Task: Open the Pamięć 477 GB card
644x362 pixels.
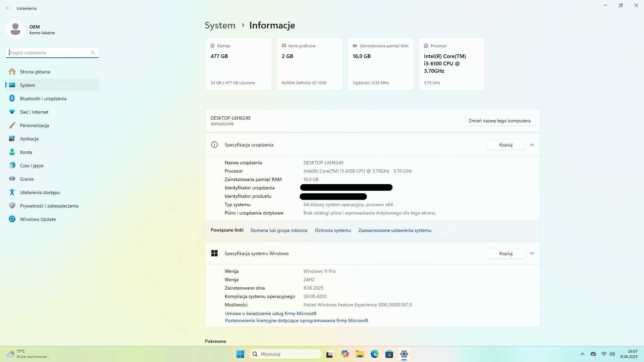Action: pyautogui.click(x=238, y=64)
